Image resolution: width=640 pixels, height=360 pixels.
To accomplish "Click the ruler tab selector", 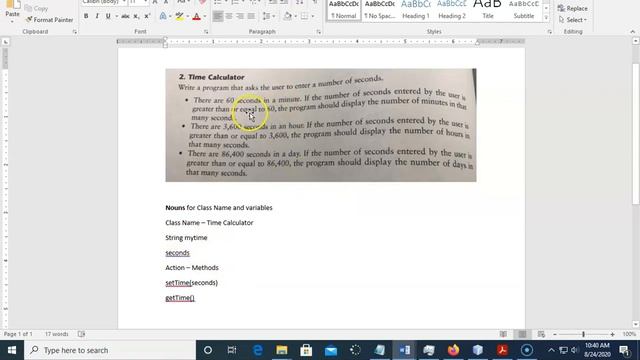I will [x=5, y=42].
